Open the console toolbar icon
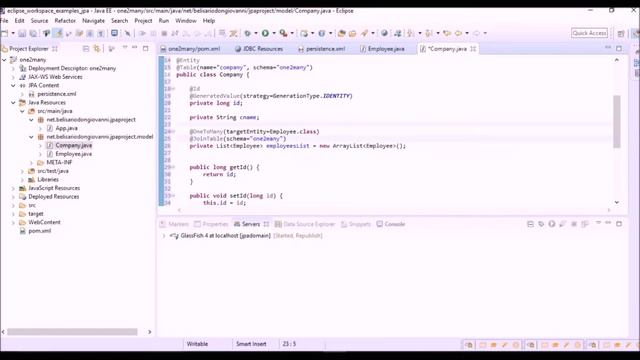The width and height of the screenshot is (640, 360). click(x=115, y=33)
